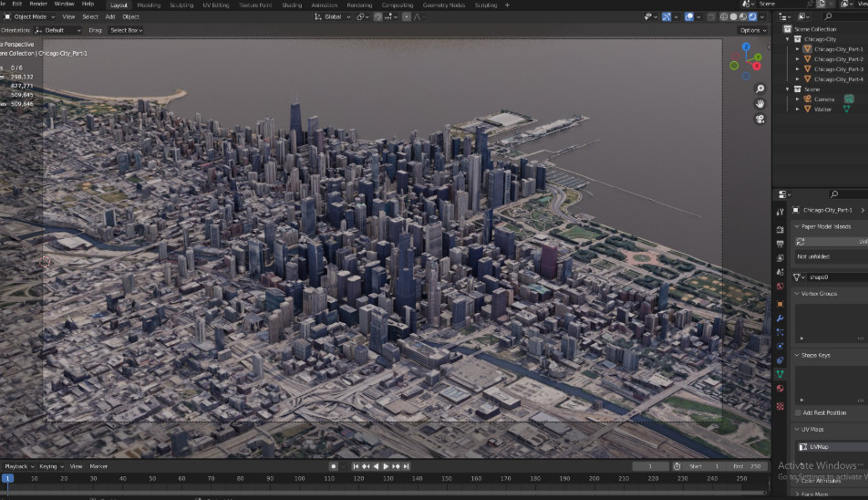Switch to the Geometry Nodes workspace tab
Viewport: 868px width, 500px height.
point(444,5)
